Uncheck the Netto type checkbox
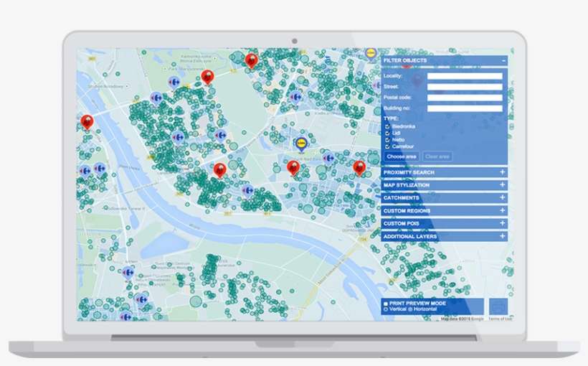Screen dimensions: 588x366 387,140
